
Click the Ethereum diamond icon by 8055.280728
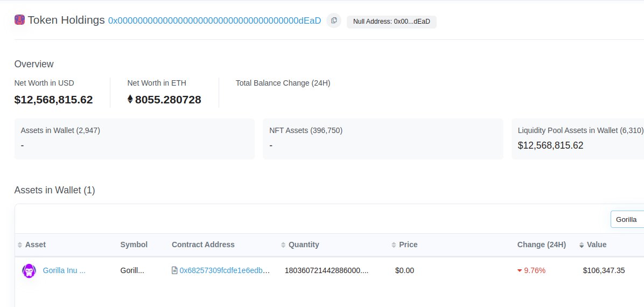pyautogui.click(x=130, y=100)
